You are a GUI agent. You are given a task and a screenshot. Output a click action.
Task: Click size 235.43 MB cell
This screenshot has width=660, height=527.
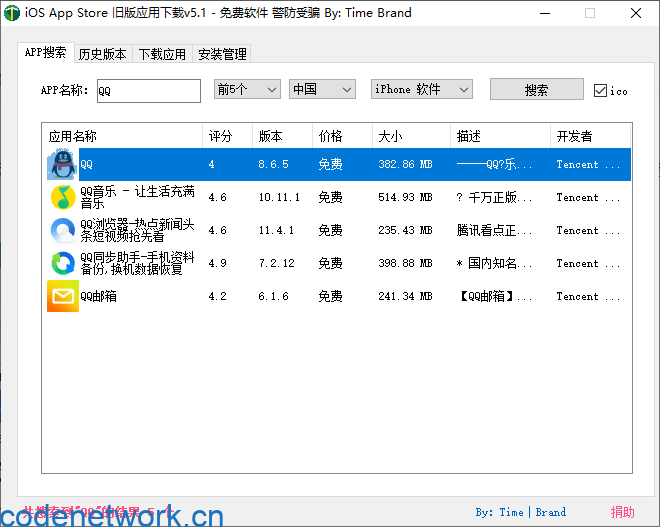[x=405, y=230]
